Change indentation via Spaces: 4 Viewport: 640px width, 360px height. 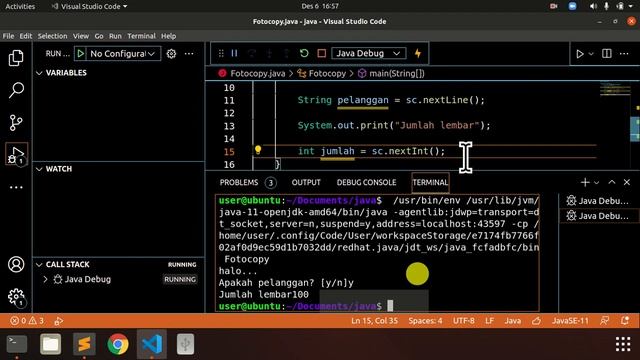(425, 321)
